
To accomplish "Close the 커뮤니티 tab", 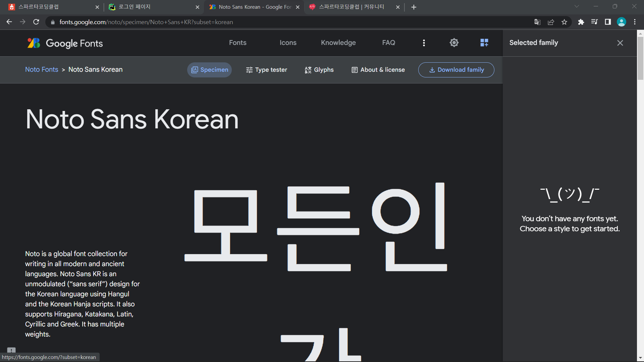I will (x=398, y=7).
